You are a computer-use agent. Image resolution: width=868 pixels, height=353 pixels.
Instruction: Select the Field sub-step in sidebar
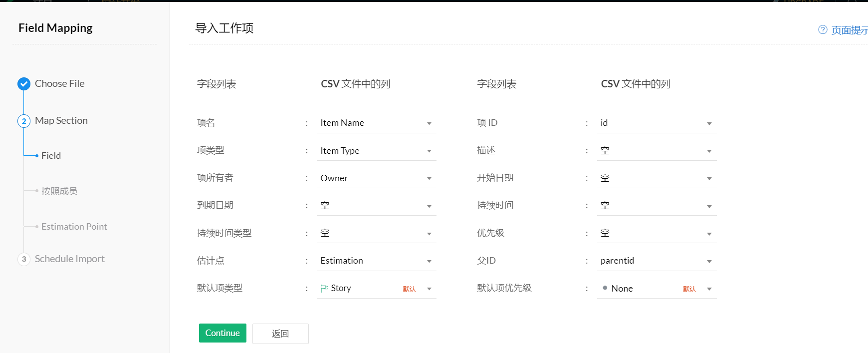51,156
